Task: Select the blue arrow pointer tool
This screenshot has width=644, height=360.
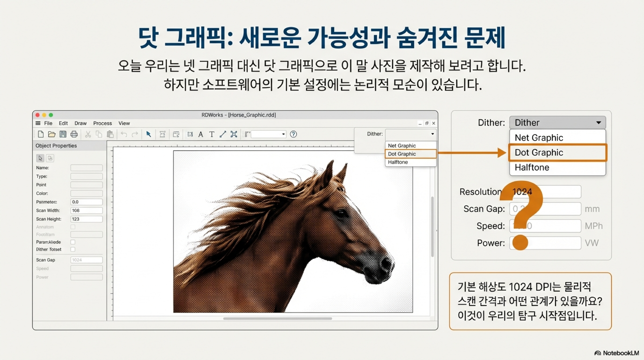Action: coord(149,134)
